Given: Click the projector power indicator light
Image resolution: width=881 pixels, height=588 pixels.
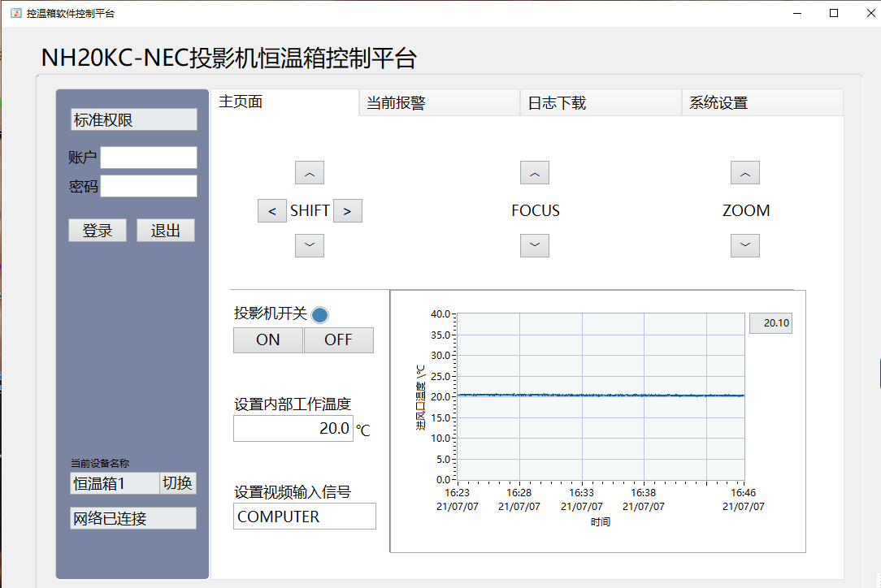Looking at the screenshot, I should click(319, 315).
